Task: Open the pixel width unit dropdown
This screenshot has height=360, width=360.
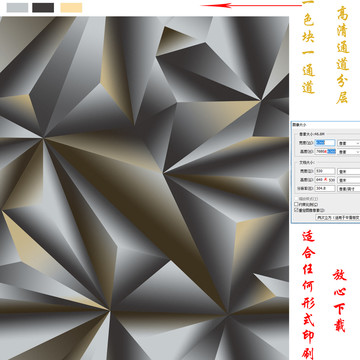Action: (349, 143)
